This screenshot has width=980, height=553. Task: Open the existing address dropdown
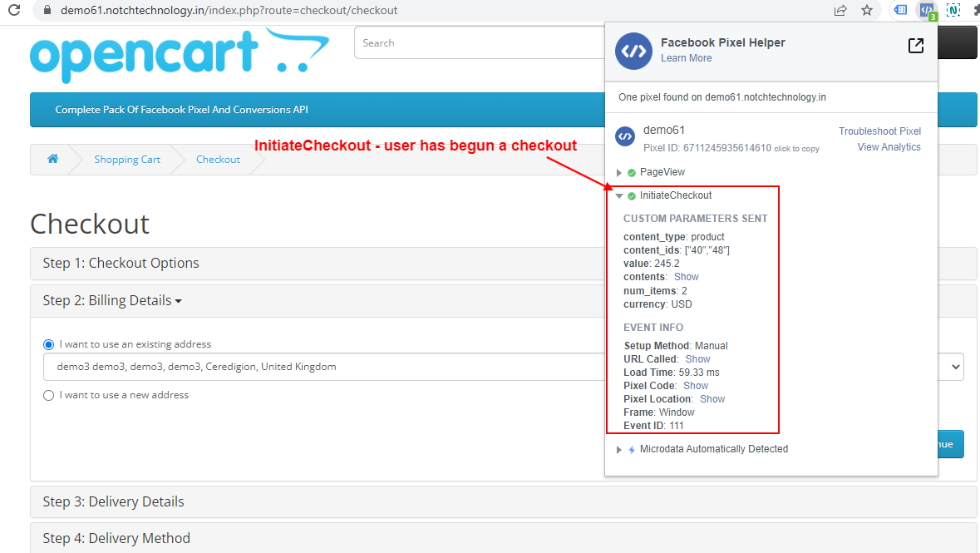503,367
